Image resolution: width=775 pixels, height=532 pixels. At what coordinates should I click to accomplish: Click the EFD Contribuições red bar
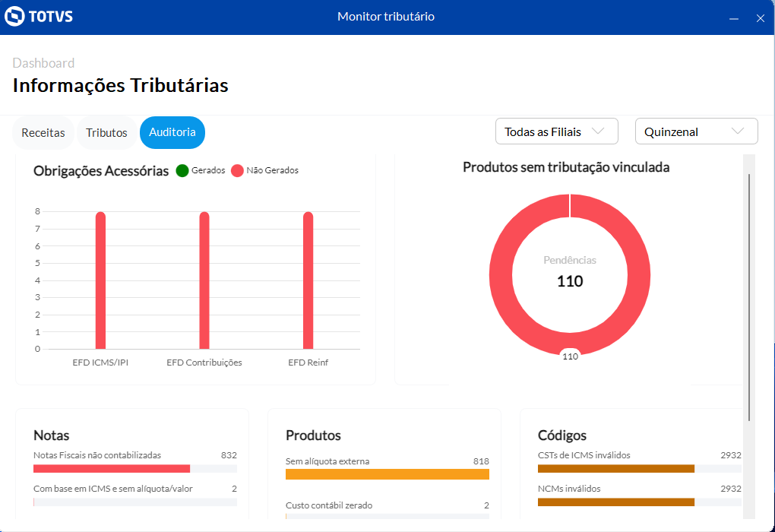pos(204,281)
